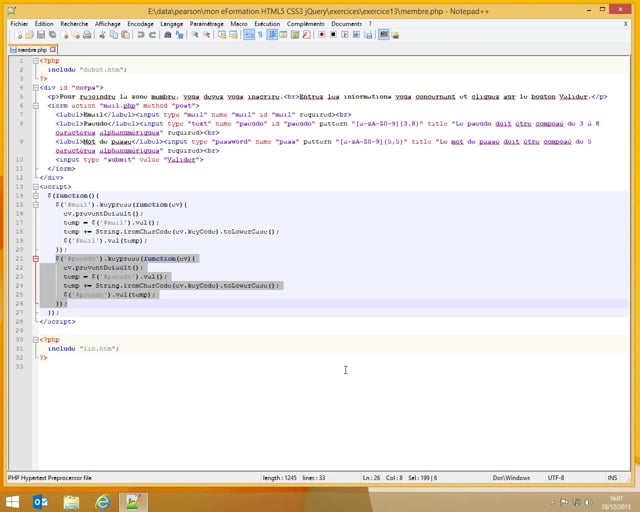Click the UTF-8 encoding status bar entry
This screenshot has height=512, width=640.
pos(556,477)
